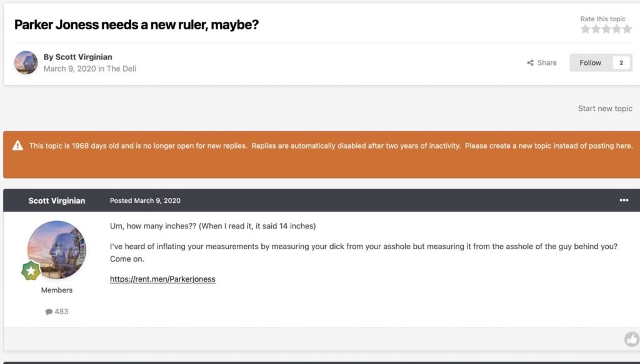Like the post with the thumbs-up icon
The height and width of the screenshot is (364, 640).
click(631, 339)
